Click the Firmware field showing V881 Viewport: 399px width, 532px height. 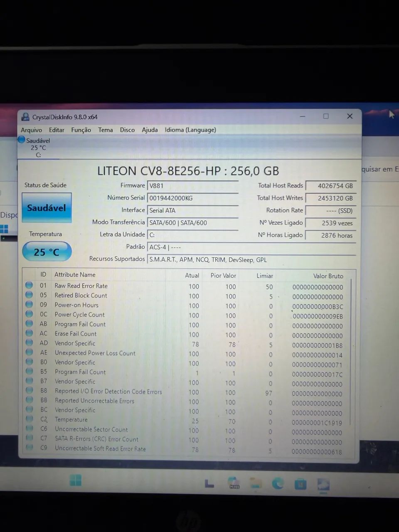(x=193, y=186)
